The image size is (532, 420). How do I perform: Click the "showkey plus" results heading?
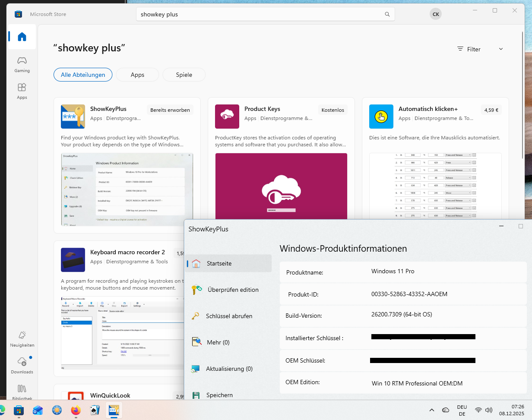click(89, 48)
